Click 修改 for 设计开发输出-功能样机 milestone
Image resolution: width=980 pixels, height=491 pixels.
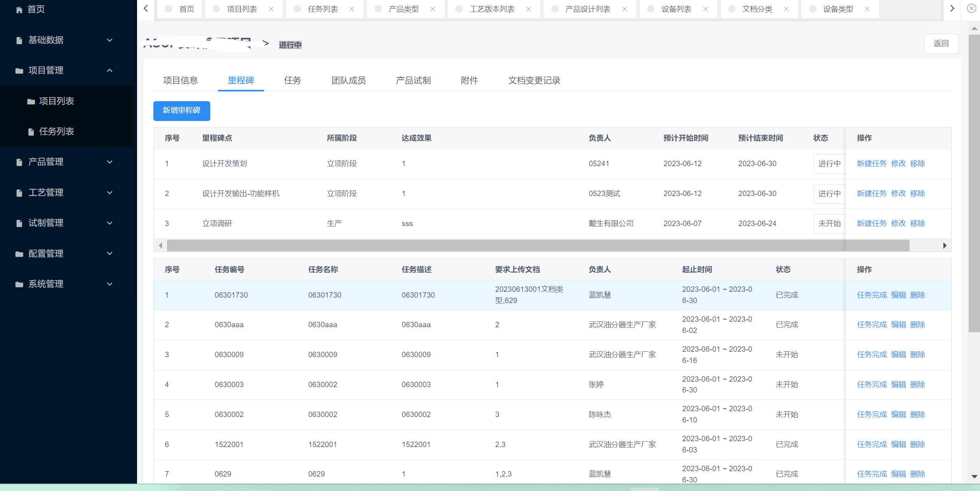[898, 194]
